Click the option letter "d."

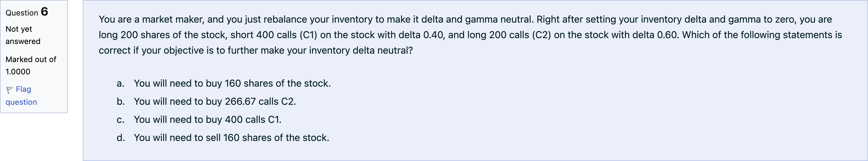click(x=121, y=138)
